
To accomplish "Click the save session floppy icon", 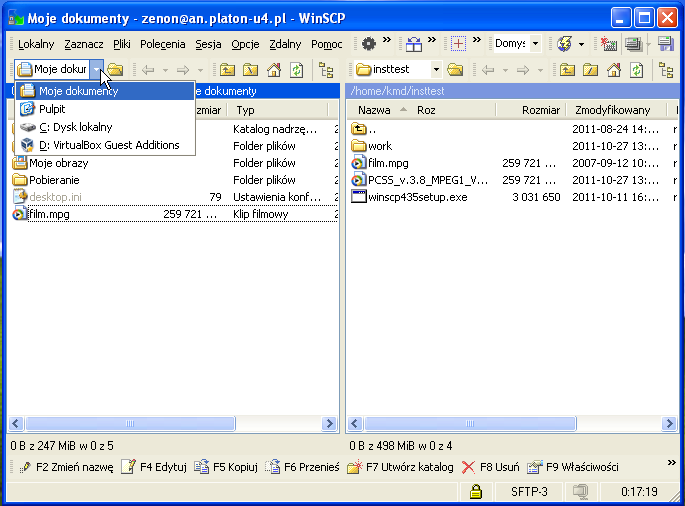I will pos(665,44).
